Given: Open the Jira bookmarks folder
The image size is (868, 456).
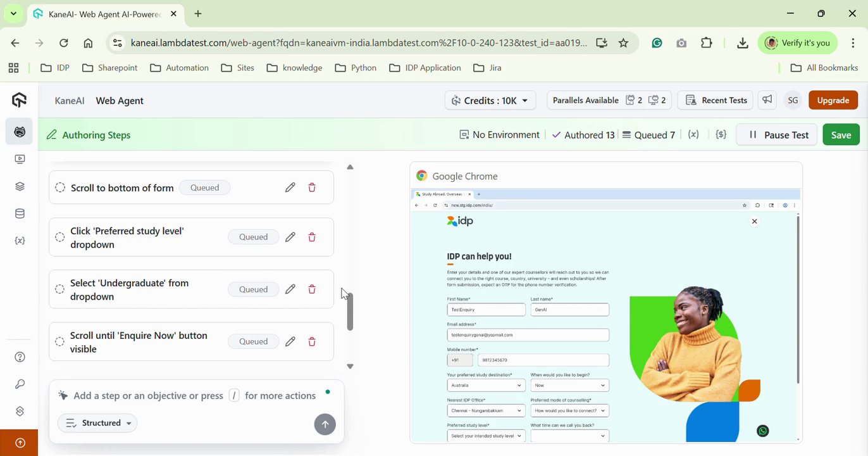Looking at the screenshot, I should (x=488, y=68).
